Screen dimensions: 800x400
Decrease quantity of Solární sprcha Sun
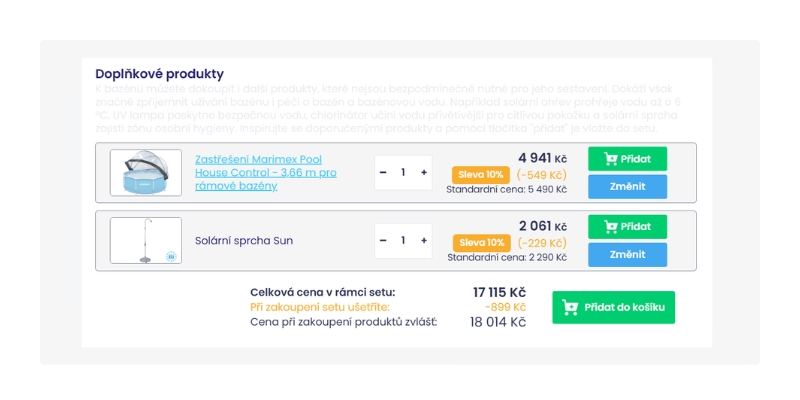(383, 240)
